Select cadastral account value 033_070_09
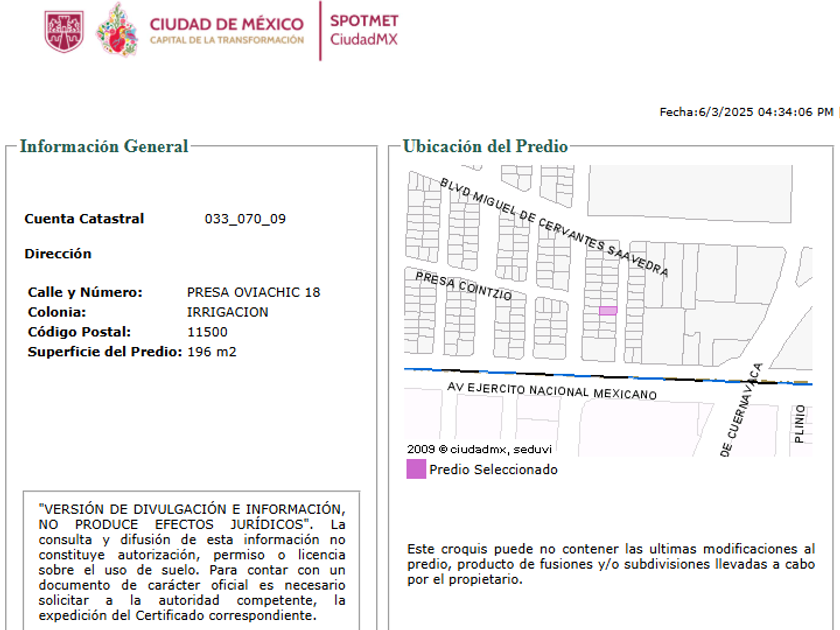840x630 pixels. tap(245, 219)
